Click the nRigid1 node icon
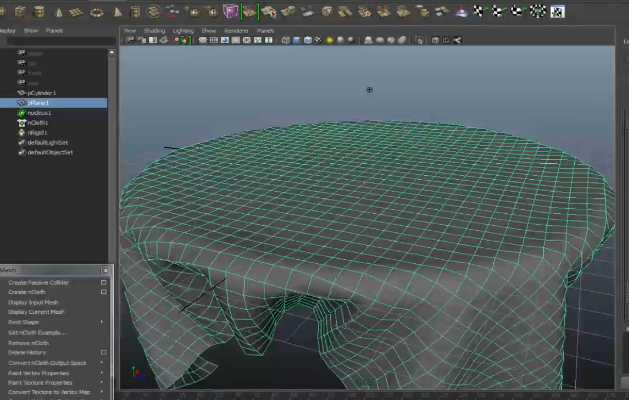The height and width of the screenshot is (400, 629). [x=20, y=132]
